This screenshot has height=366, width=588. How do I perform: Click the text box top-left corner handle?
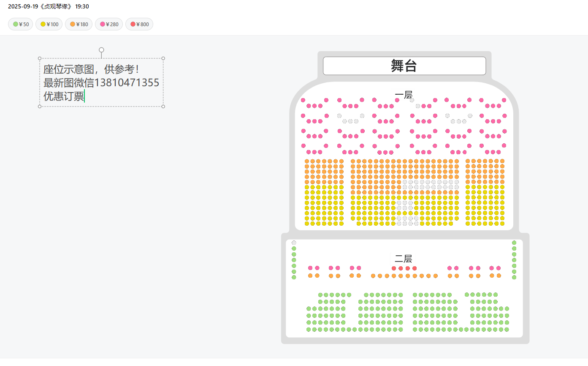[x=40, y=58]
